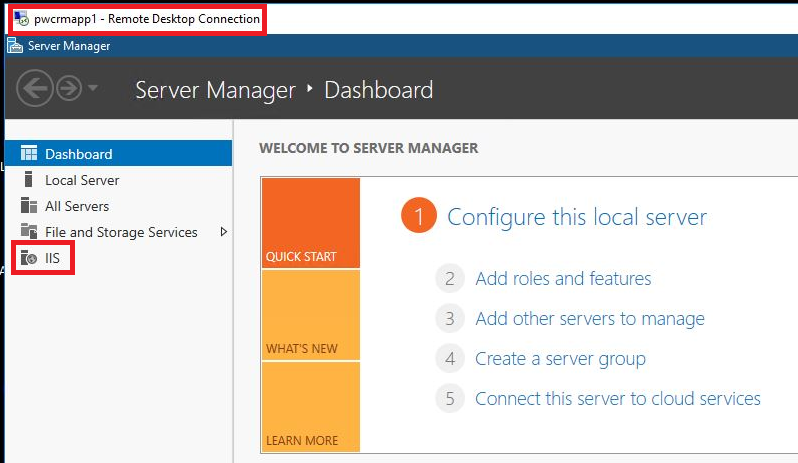Click the All Servers icon
This screenshot has height=463, width=798.
click(x=28, y=205)
